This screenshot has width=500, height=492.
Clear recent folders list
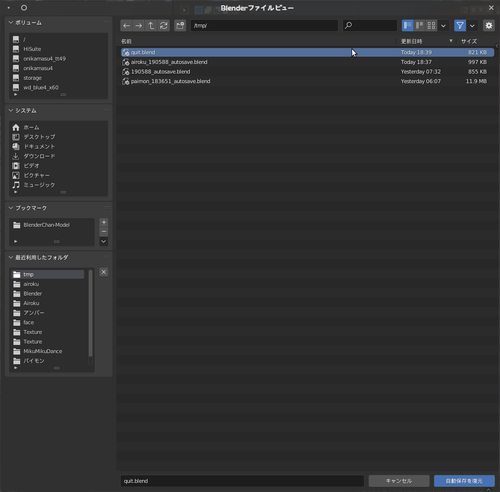(104, 272)
